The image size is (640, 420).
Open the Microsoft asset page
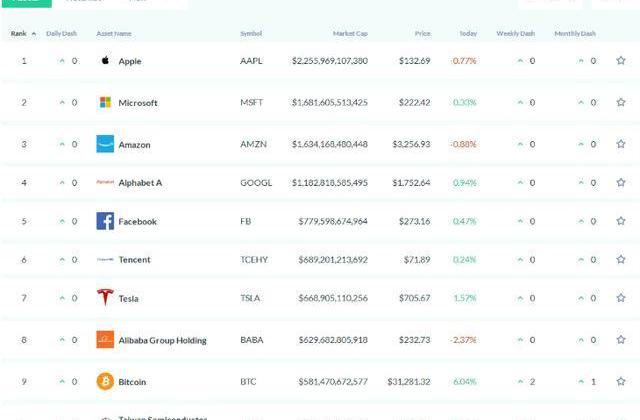(138, 103)
